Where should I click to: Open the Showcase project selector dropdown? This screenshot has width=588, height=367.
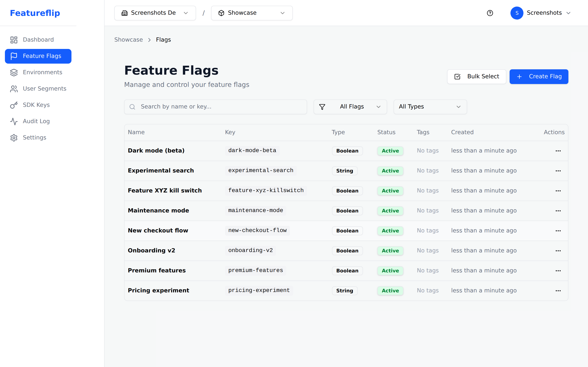252,13
